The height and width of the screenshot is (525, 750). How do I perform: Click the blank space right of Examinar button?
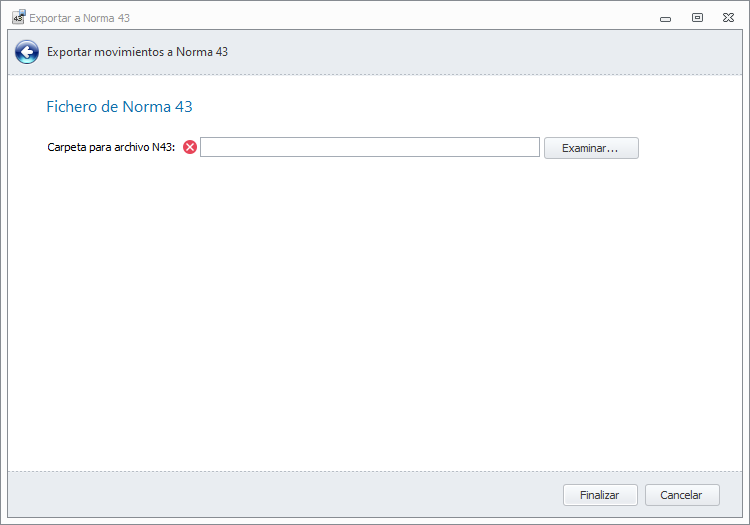690,148
